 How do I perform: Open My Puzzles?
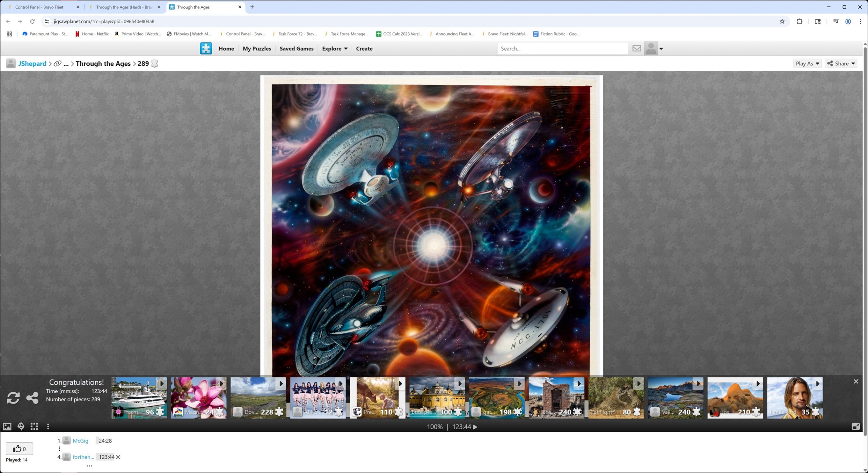click(257, 48)
